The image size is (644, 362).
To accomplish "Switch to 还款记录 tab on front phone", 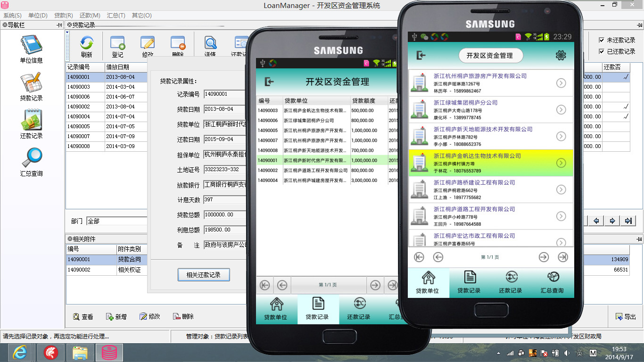I will click(511, 282).
